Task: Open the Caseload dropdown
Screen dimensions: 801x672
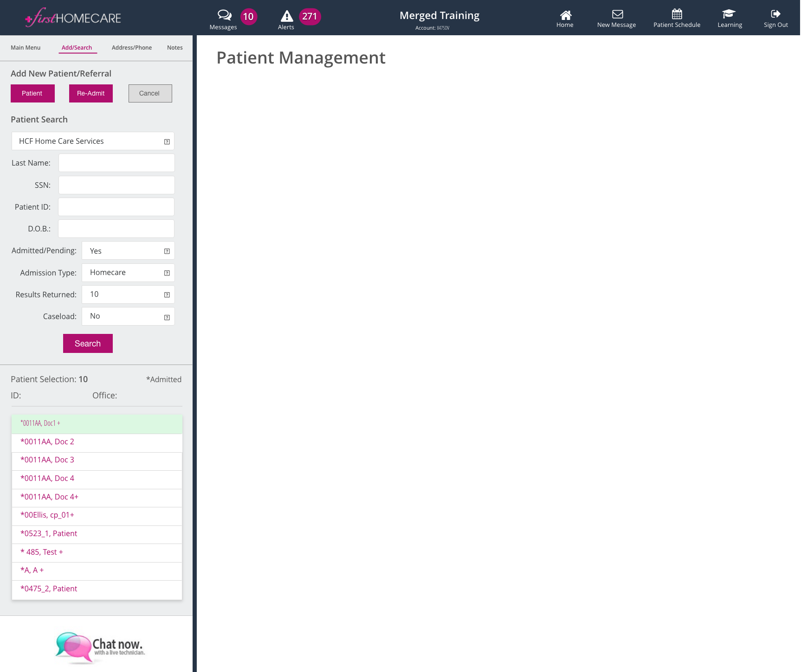Action: pos(128,316)
